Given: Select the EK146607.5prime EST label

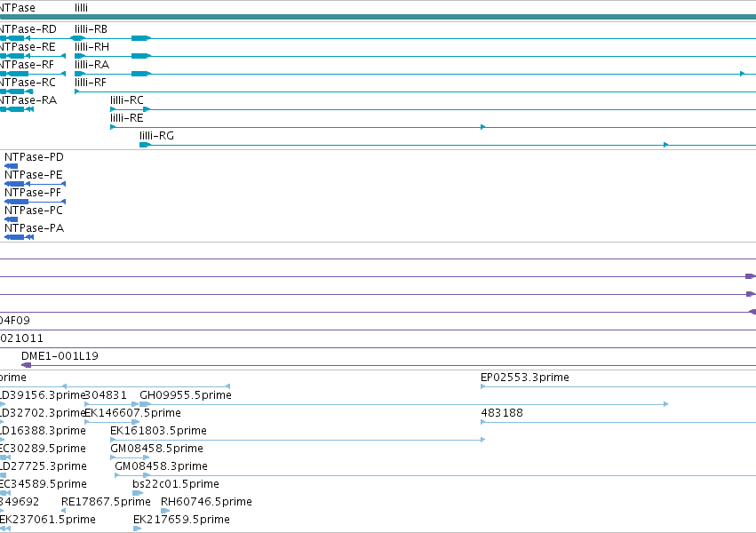Looking at the screenshot, I should tap(132, 413).
